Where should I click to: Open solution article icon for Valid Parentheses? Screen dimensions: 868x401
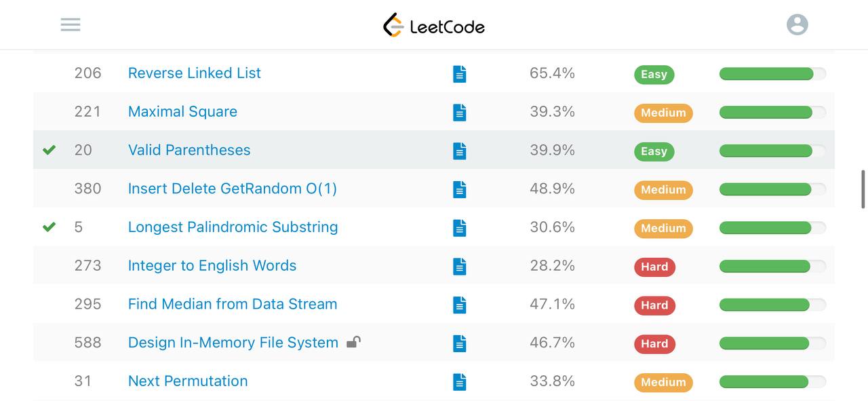(x=460, y=151)
